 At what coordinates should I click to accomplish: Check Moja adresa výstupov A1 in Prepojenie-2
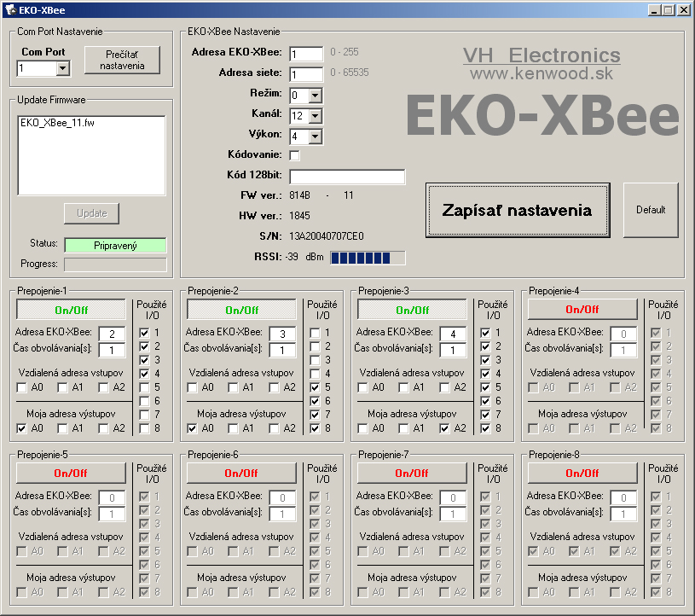(x=233, y=428)
